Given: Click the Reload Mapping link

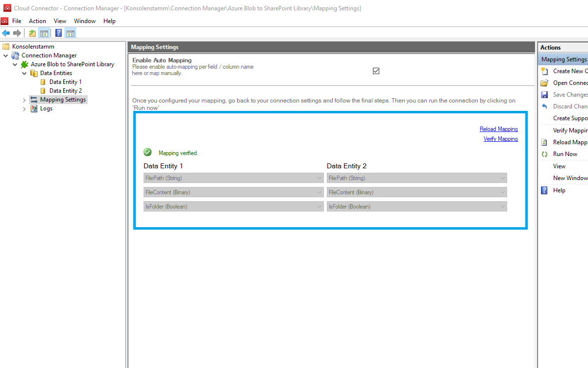Looking at the screenshot, I should (498, 129).
